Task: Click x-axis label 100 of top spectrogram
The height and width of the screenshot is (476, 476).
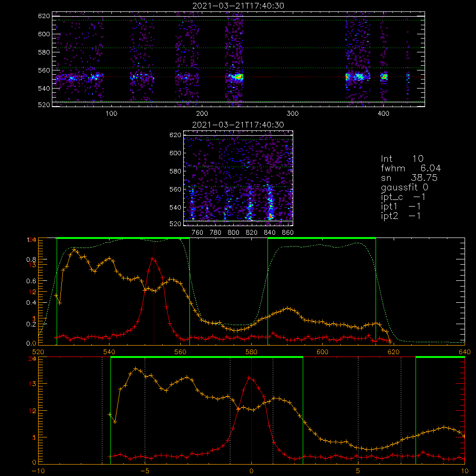Action: coord(111,114)
